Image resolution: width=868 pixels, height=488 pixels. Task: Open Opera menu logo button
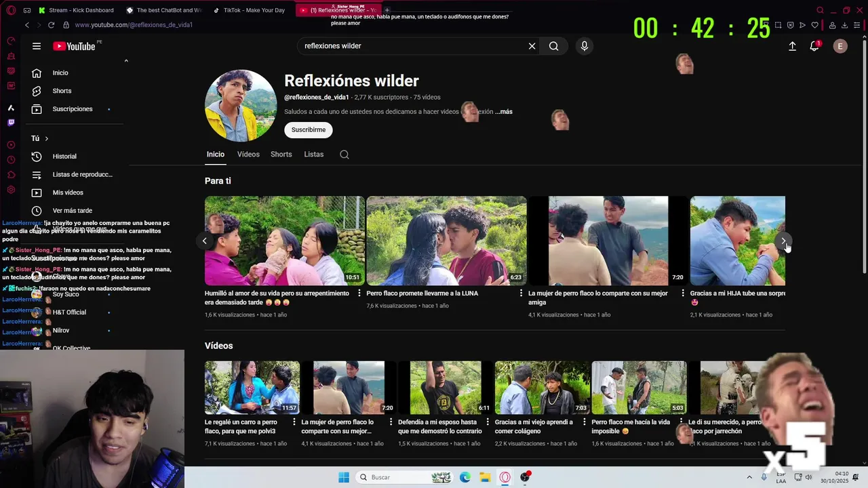tap(9, 10)
